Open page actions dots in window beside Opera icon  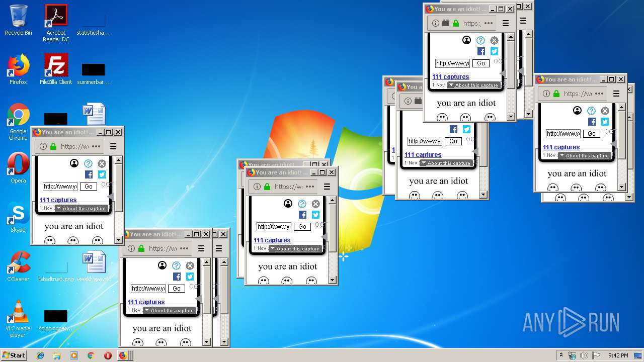tap(97, 146)
